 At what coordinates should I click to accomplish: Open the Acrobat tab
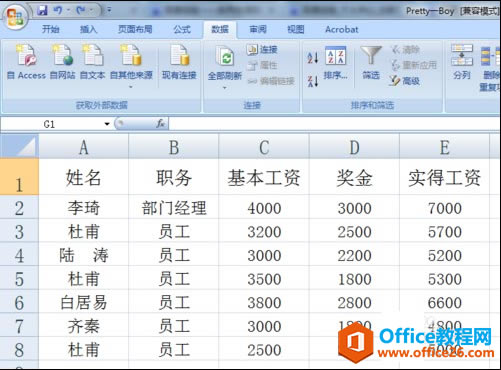click(342, 30)
